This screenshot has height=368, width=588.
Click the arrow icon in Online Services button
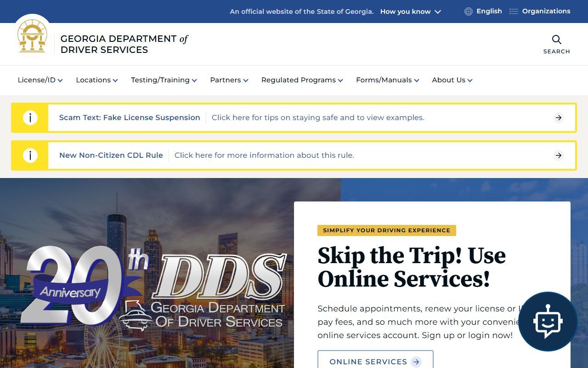coord(416,362)
